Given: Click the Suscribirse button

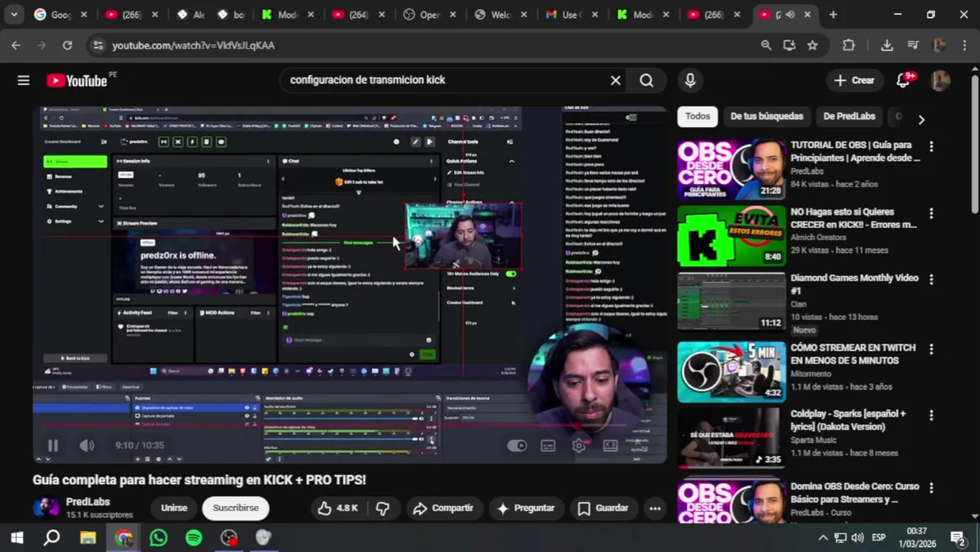Looking at the screenshot, I should coord(235,508).
